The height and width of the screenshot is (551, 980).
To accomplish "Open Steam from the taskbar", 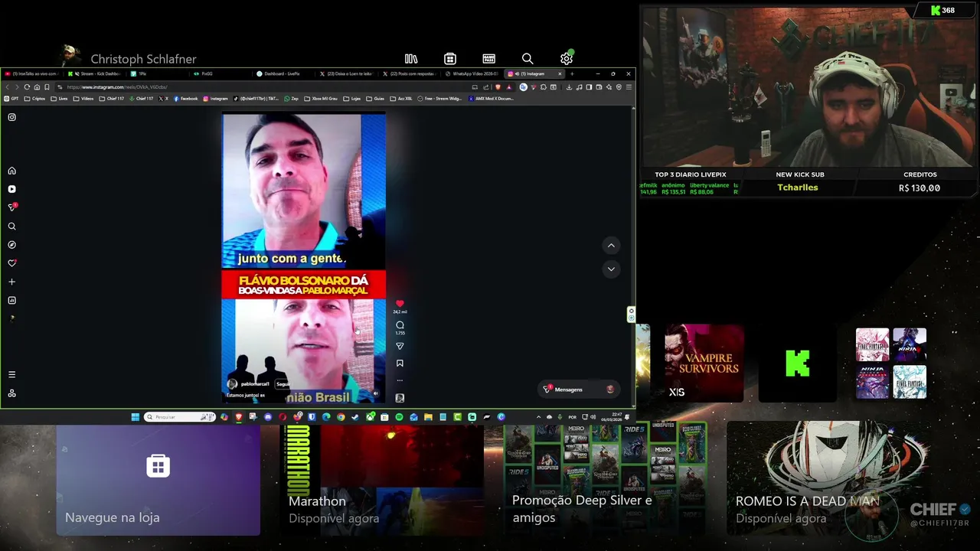I will coord(355,417).
